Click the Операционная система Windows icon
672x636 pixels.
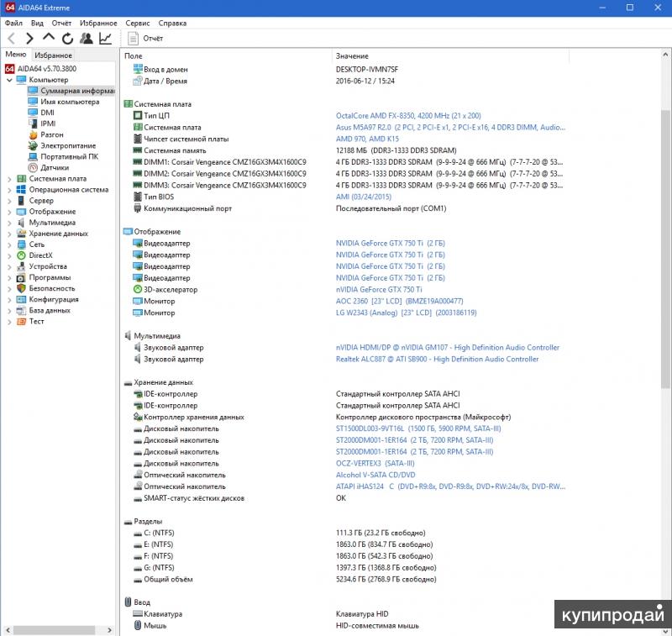(x=21, y=189)
